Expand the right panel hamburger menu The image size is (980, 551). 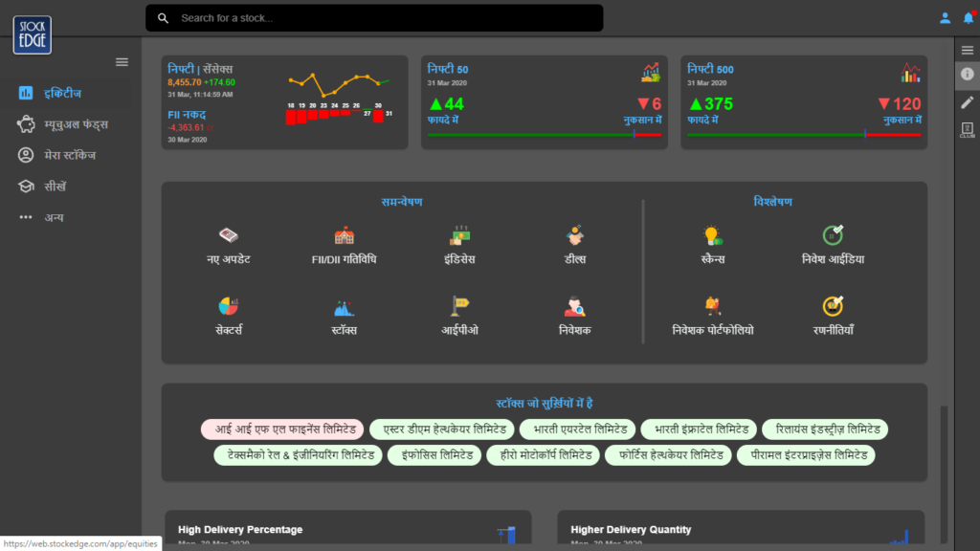968,50
